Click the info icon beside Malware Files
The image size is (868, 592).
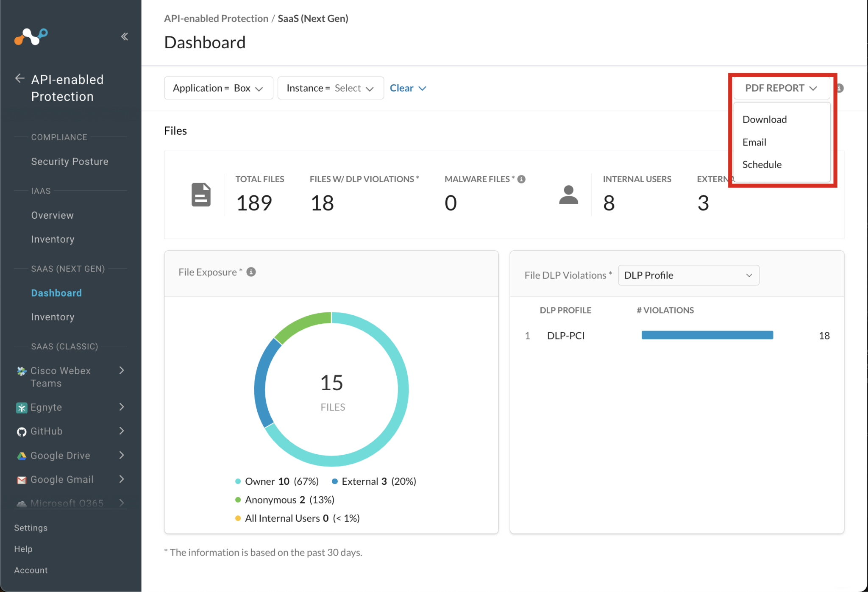click(520, 179)
